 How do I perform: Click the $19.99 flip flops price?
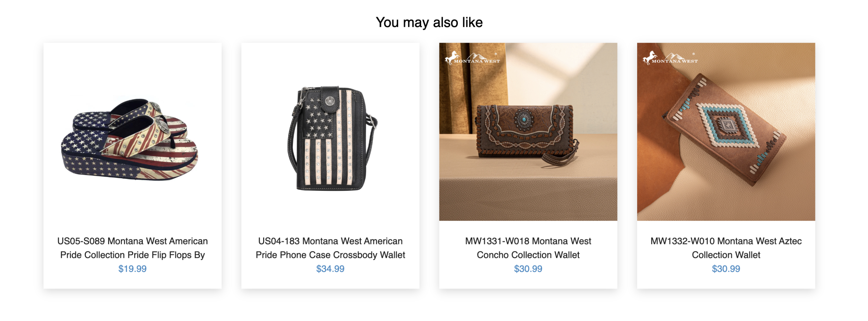[x=132, y=268]
